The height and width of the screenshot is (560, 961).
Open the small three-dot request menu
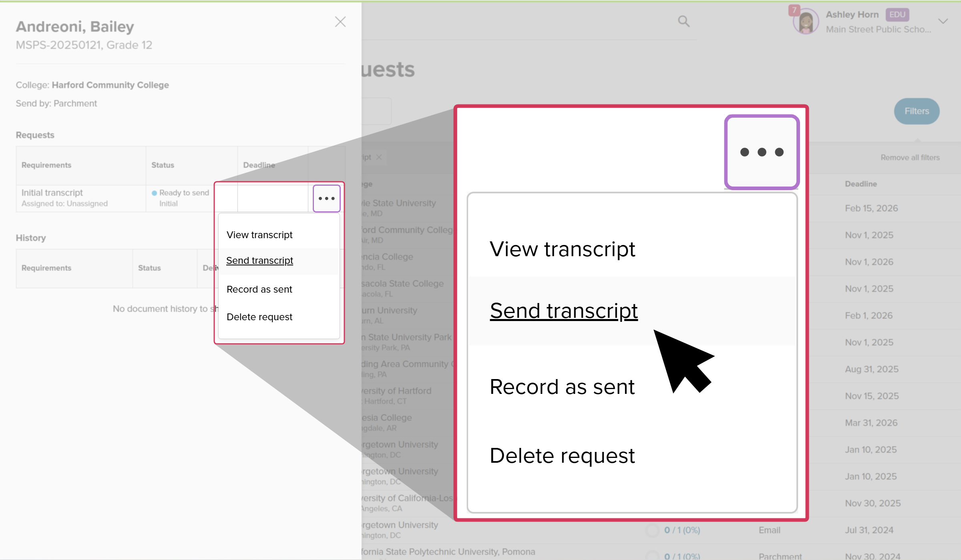click(326, 198)
